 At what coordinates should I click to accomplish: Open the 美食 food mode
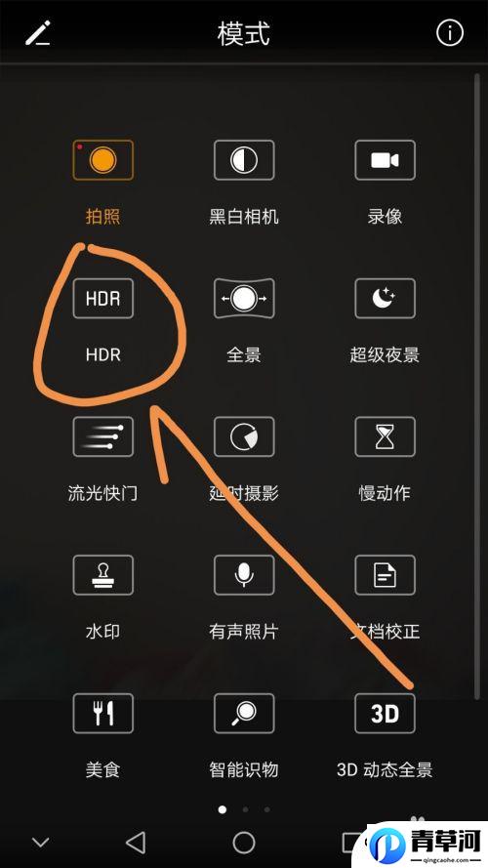(x=102, y=714)
